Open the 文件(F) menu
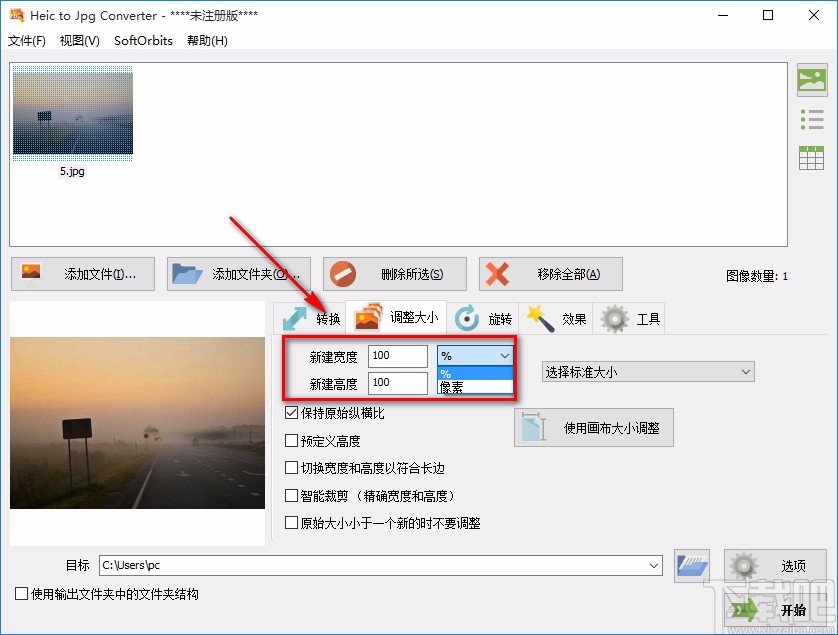Image resolution: width=838 pixels, height=635 pixels. point(27,41)
